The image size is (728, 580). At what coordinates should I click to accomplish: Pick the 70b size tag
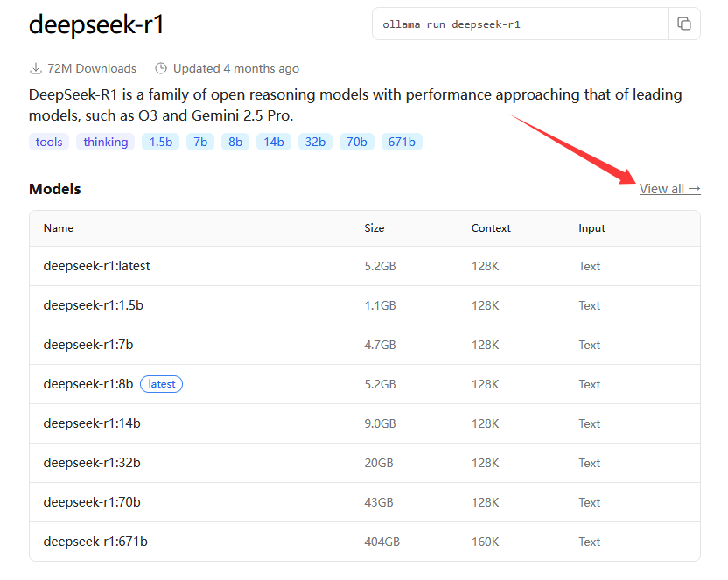356,142
